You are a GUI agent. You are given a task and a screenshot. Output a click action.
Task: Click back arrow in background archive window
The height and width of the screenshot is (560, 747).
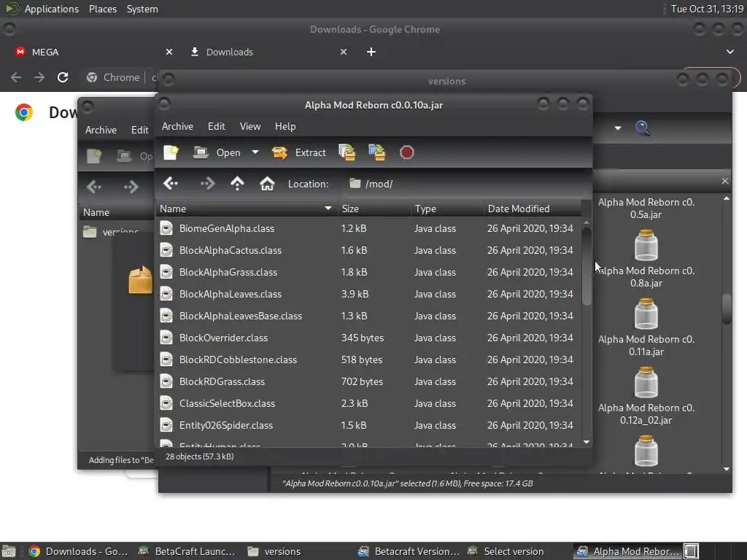(x=94, y=187)
